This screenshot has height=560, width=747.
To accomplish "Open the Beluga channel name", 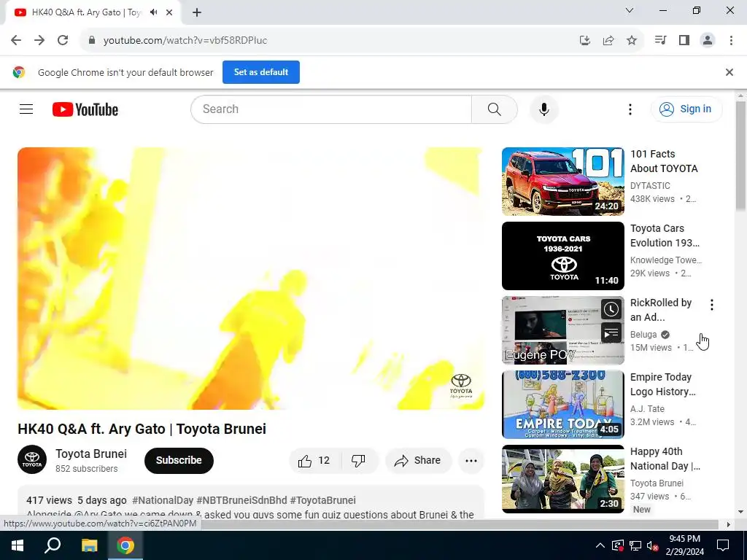I will (643, 334).
